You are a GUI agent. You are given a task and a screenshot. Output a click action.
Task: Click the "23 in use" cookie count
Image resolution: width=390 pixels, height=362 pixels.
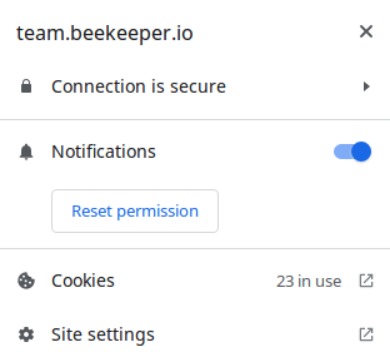point(309,281)
